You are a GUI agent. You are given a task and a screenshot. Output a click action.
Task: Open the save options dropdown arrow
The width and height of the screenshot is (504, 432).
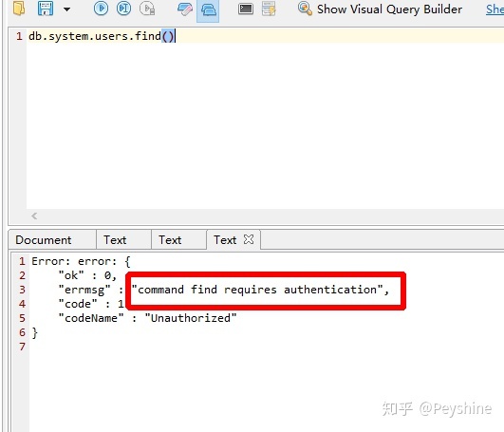66,9
